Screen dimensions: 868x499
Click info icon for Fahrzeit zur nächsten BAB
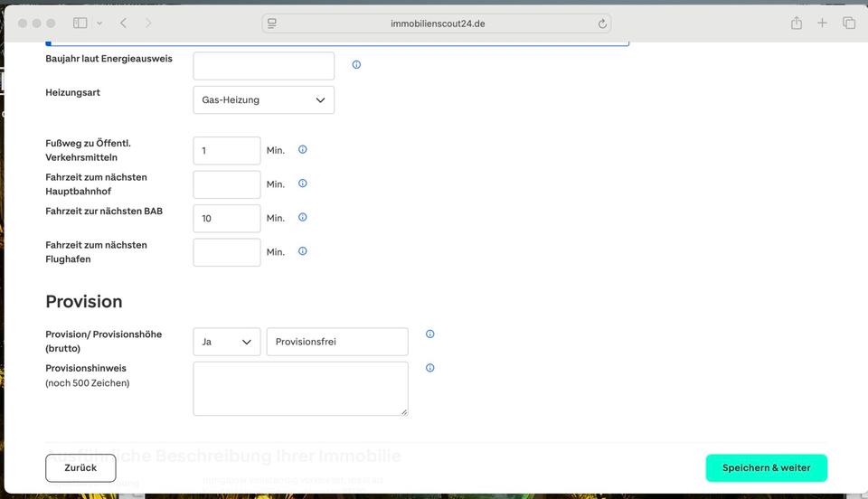pos(303,218)
